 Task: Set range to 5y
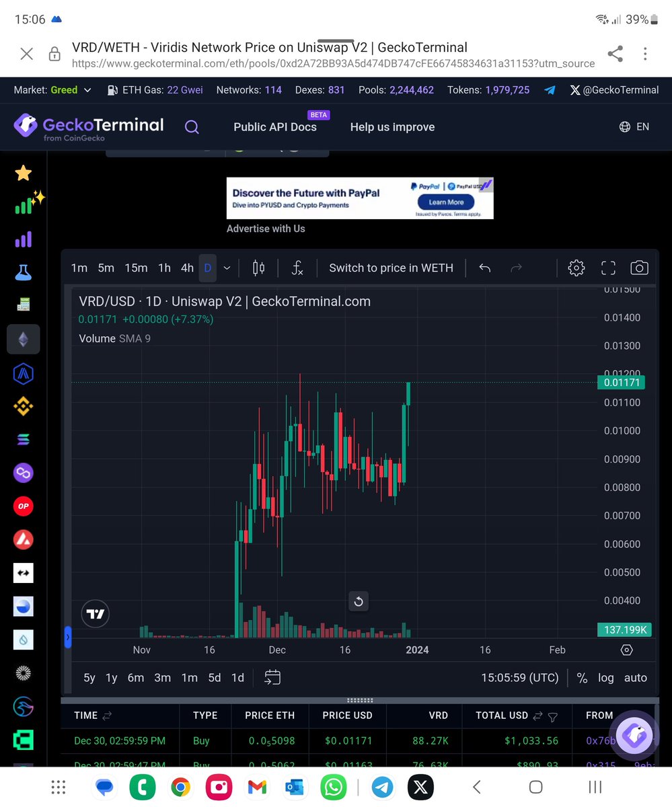89,677
